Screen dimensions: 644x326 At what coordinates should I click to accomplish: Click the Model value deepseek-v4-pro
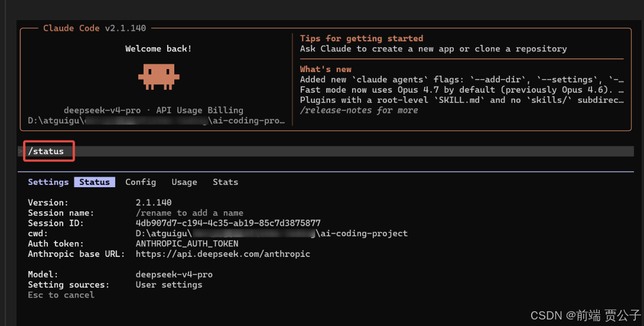(x=174, y=274)
